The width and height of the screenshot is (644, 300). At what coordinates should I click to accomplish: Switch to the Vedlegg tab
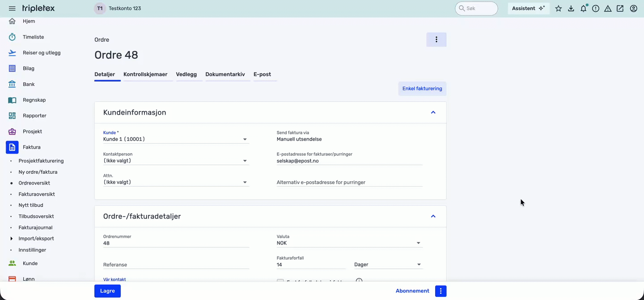point(186,74)
